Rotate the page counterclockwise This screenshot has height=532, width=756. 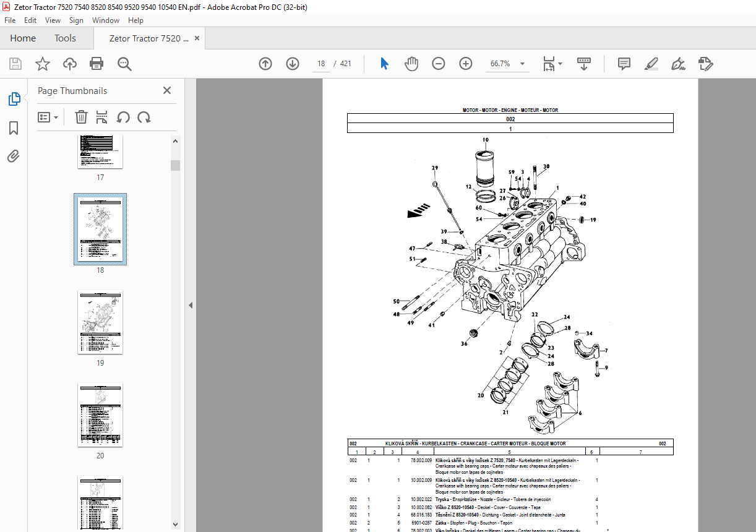pyautogui.click(x=123, y=117)
